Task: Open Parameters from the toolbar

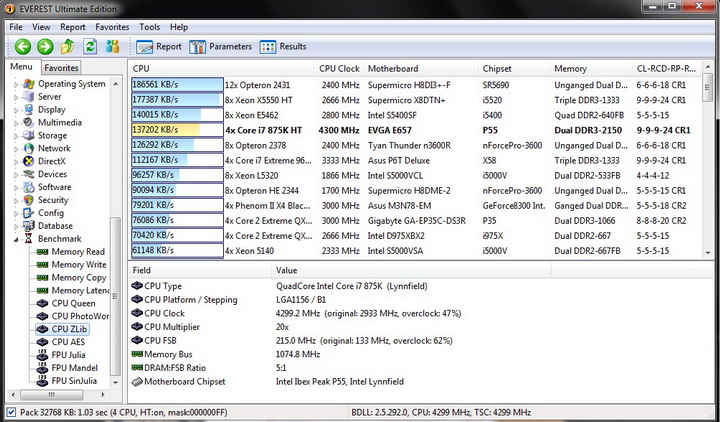Action: point(220,47)
